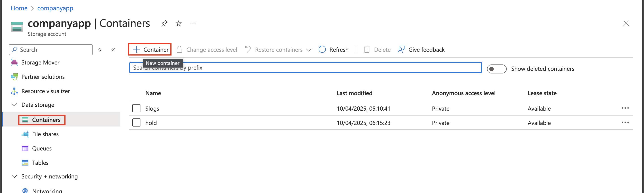Screen dimensions: 644x193
Task: Open Resource visualizer menu item
Action: tap(45, 91)
